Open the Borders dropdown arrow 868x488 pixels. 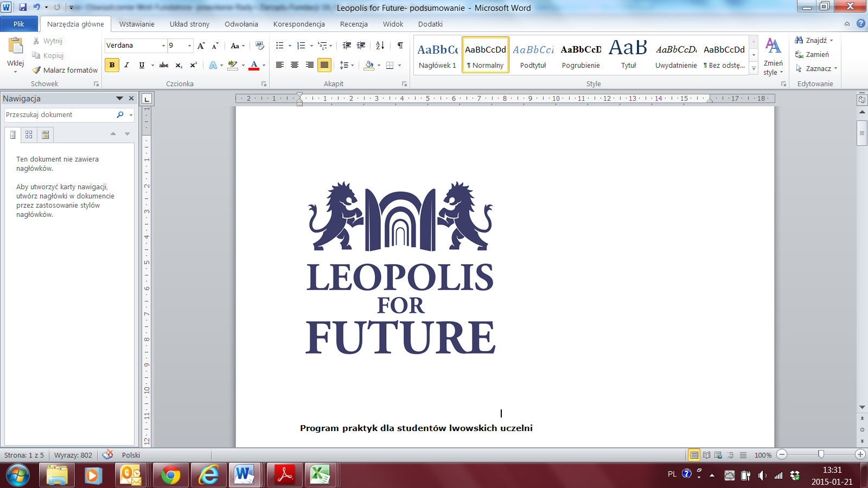(x=400, y=66)
